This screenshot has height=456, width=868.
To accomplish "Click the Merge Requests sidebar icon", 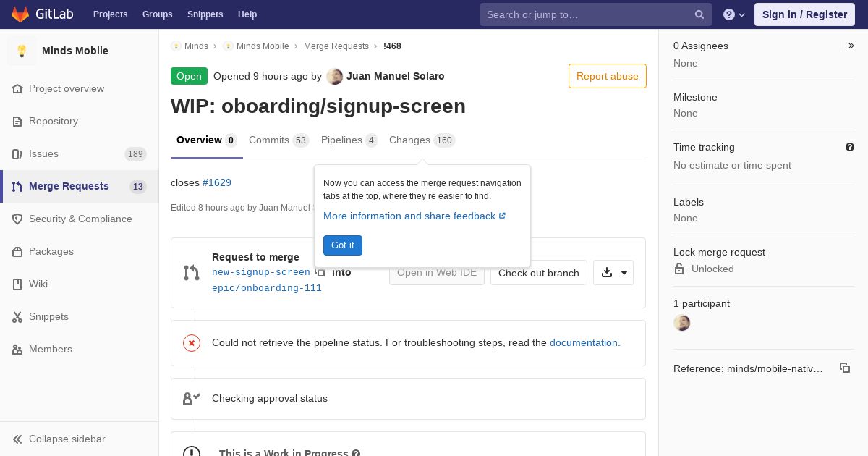I will point(17,187).
